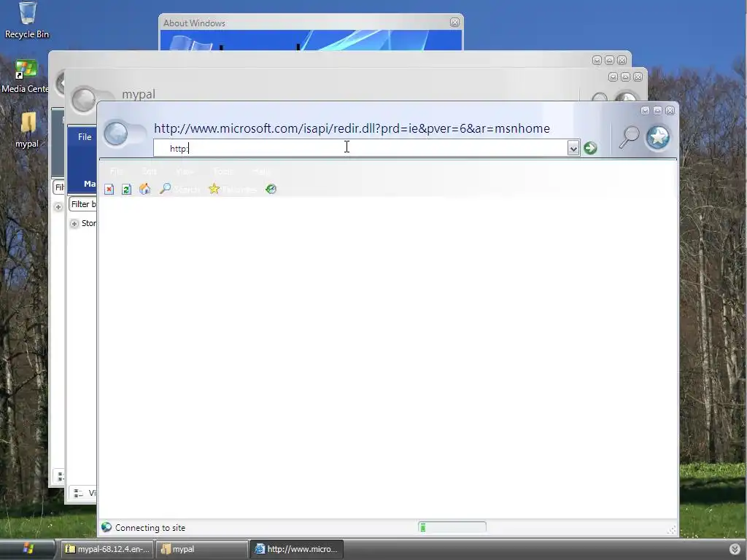747x560 pixels.
Task: Minimize the mypal explorer window
Action: click(x=613, y=77)
